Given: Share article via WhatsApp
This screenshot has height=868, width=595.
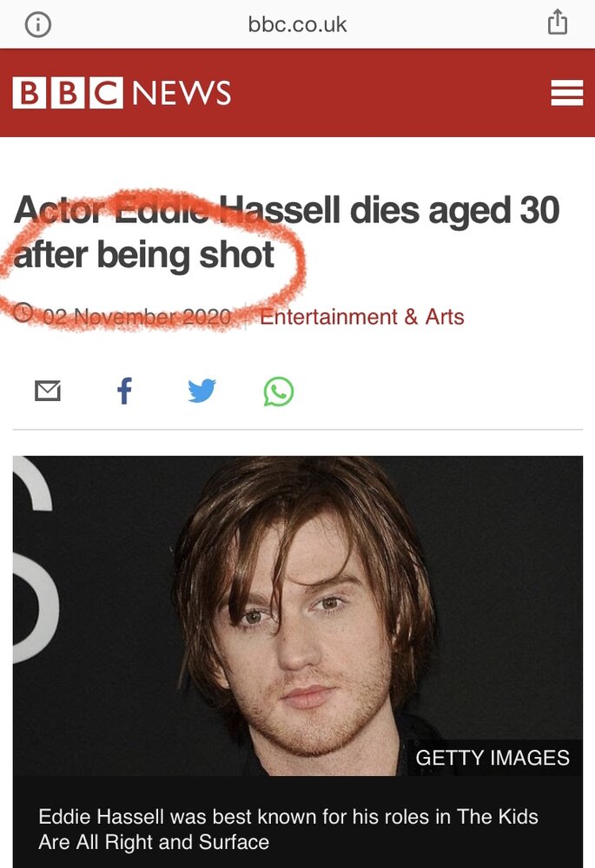Looking at the screenshot, I should click(279, 391).
